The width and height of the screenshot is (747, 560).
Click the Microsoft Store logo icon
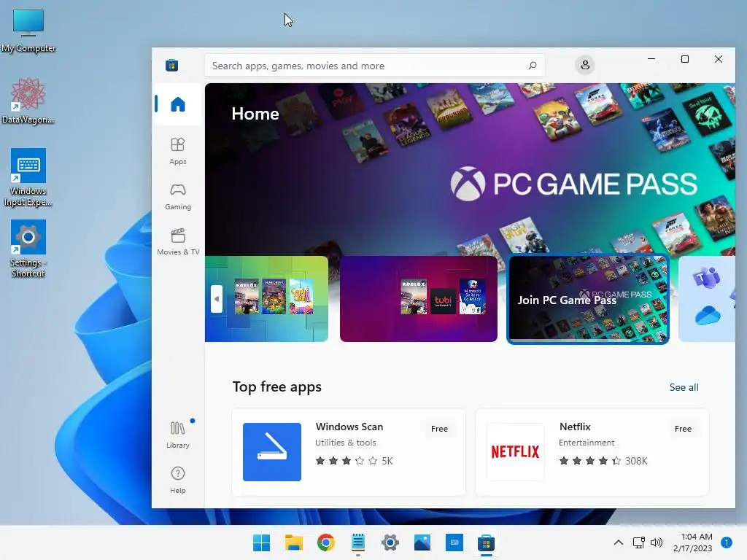click(172, 65)
